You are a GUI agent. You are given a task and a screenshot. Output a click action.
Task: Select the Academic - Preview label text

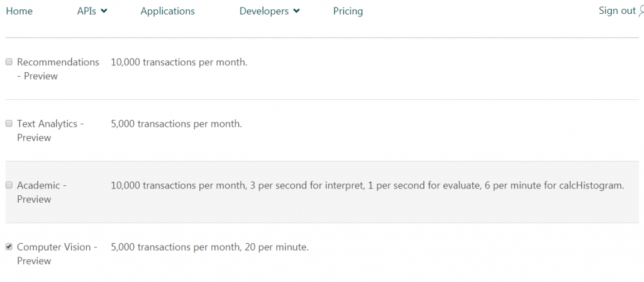[x=42, y=192]
